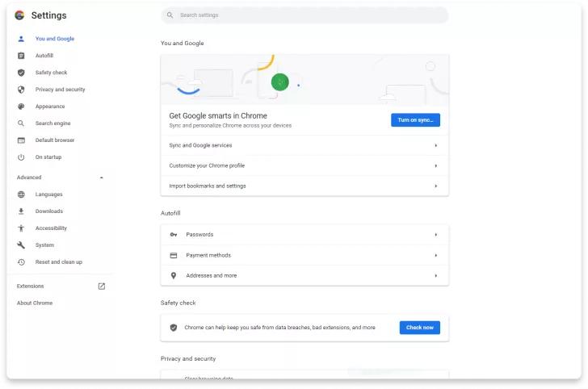Collapse the Advanced section in sidebar
Image resolution: width=588 pixels, height=389 pixels.
point(101,178)
